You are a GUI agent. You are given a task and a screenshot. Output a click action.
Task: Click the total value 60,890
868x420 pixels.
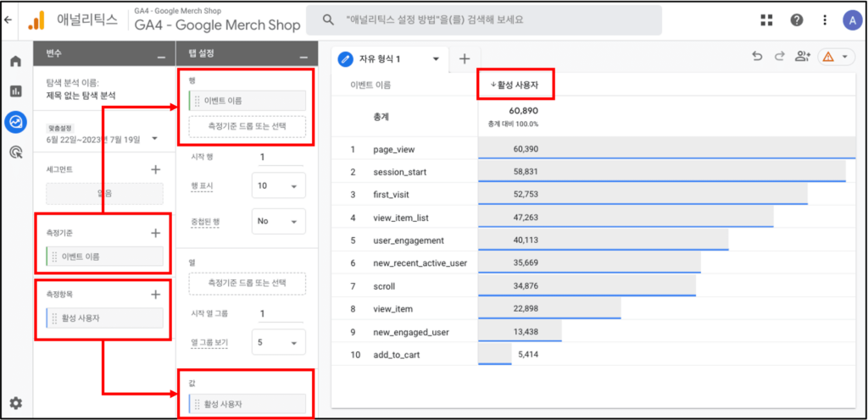(x=524, y=111)
